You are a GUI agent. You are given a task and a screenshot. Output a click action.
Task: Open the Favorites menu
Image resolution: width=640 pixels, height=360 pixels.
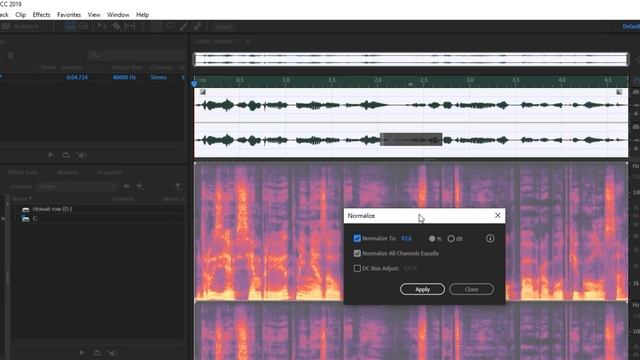click(x=69, y=15)
